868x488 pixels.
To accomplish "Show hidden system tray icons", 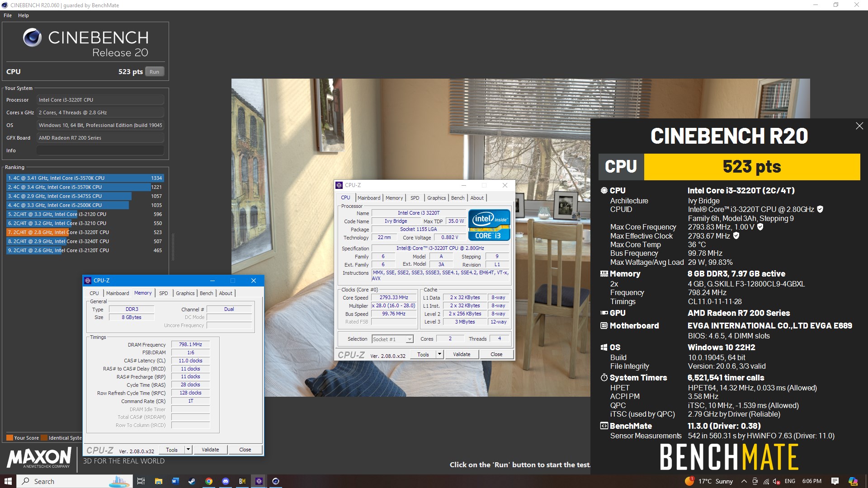I will coord(744,481).
